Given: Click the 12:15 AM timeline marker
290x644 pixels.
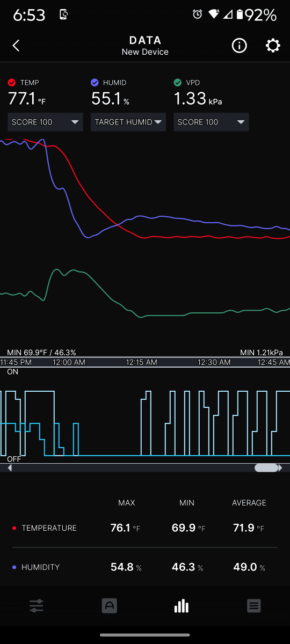Looking at the screenshot, I should point(142,362).
